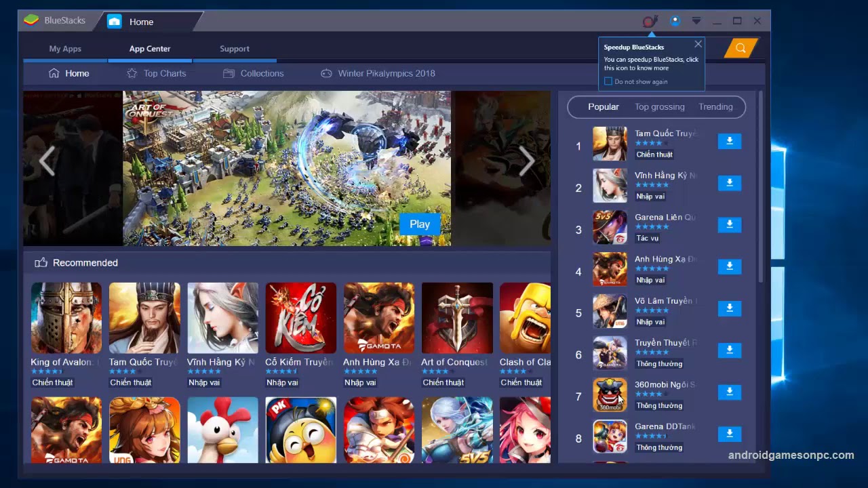This screenshot has height=488, width=868.
Task: Click 'Tác vụ' tag under Garena Liên Quân
Action: pos(647,239)
